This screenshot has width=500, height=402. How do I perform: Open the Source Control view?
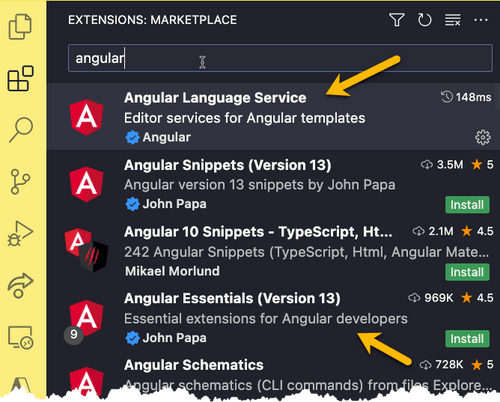point(20,182)
